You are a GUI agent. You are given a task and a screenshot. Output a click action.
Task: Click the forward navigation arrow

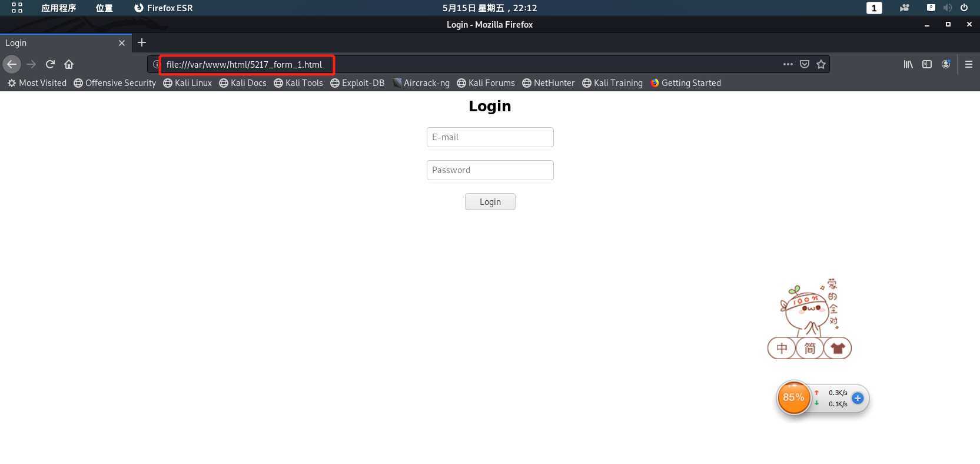(x=31, y=64)
